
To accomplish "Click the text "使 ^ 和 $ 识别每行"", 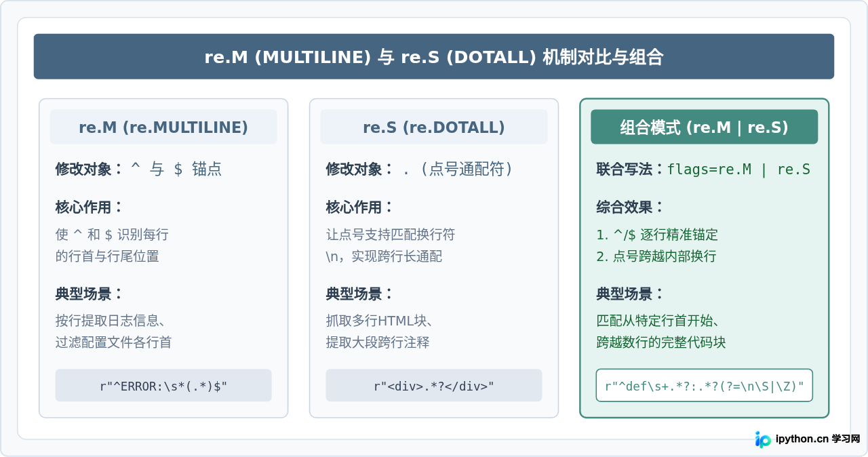I will coord(112,235).
